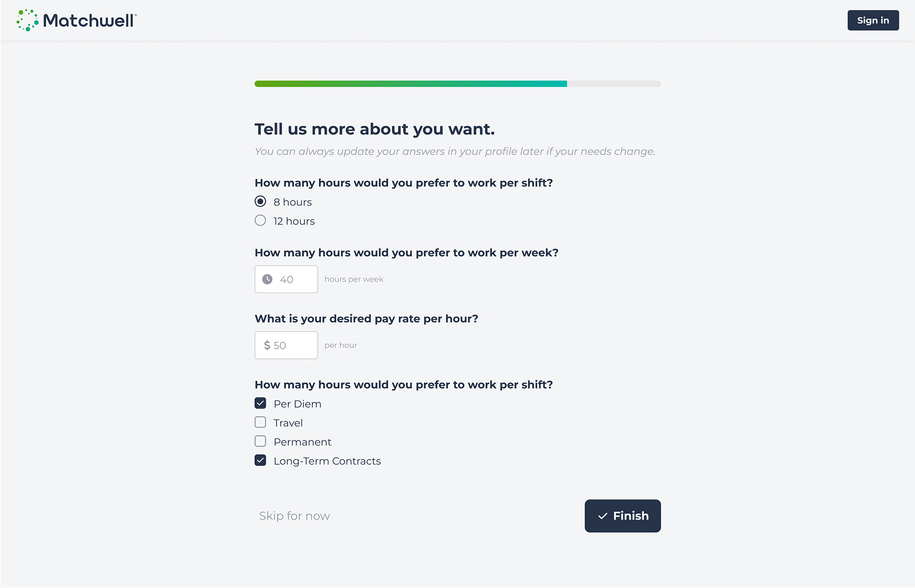Click the Matchwell logo icon
The image size is (915, 588).
(27, 20)
